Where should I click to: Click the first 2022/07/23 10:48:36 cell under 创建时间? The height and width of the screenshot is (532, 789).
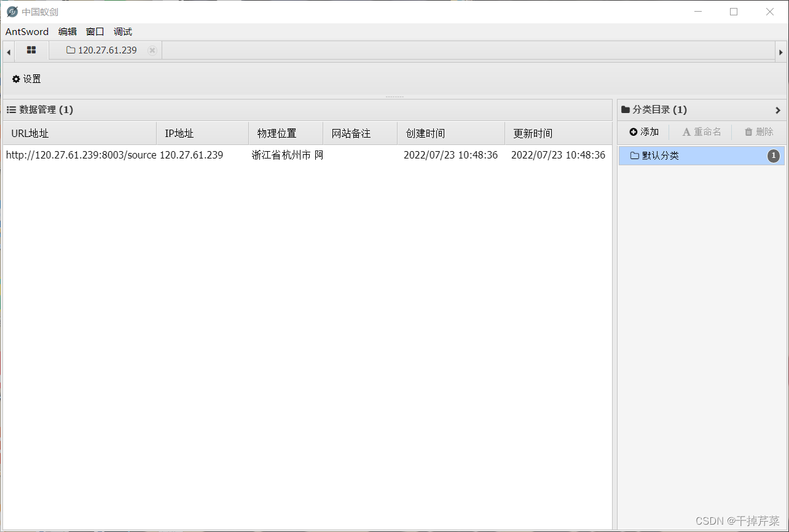point(450,155)
